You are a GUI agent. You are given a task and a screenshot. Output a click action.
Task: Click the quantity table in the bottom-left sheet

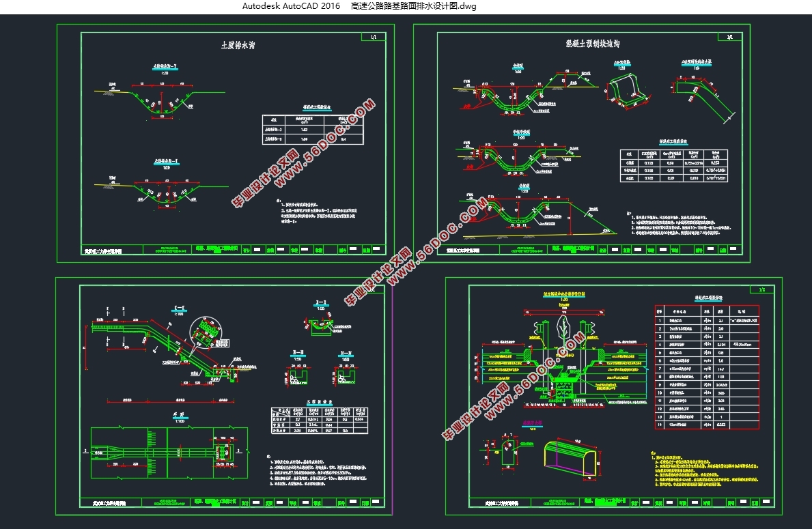[318, 420]
